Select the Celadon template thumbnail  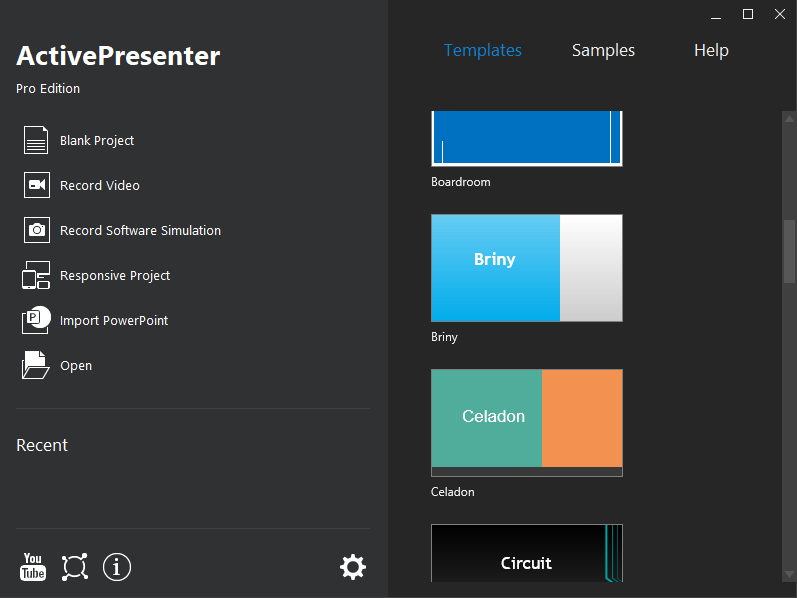(x=527, y=423)
